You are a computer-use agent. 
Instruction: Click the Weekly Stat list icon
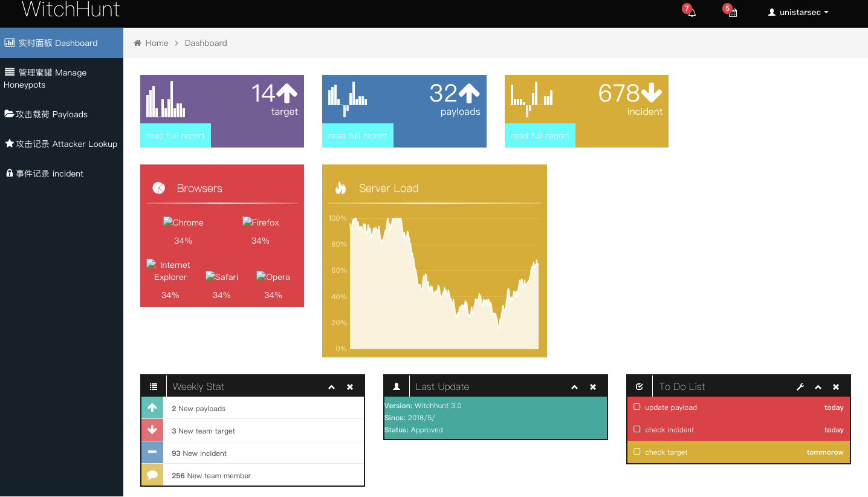pyautogui.click(x=154, y=387)
